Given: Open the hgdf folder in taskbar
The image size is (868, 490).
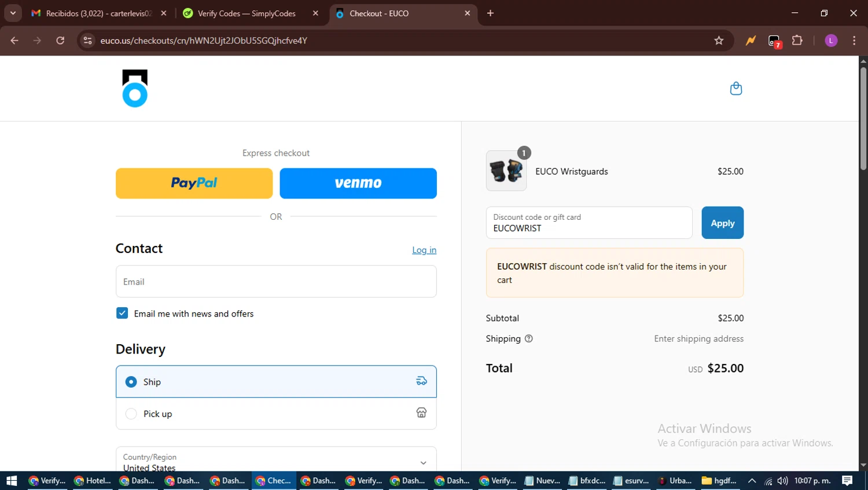Looking at the screenshot, I should 719,481.
